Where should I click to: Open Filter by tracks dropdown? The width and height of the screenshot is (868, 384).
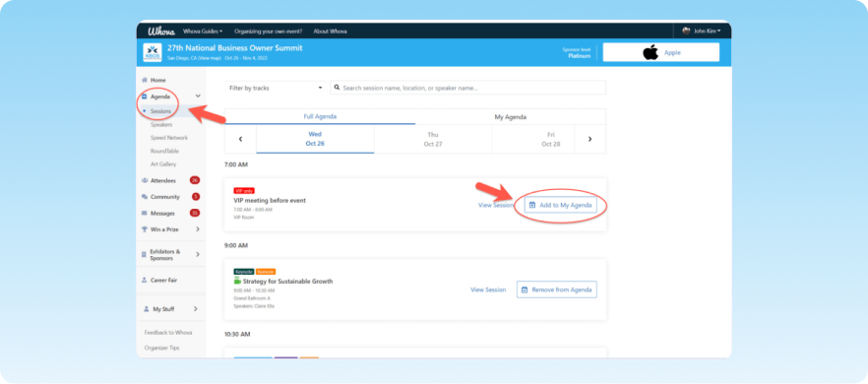click(x=276, y=88)
